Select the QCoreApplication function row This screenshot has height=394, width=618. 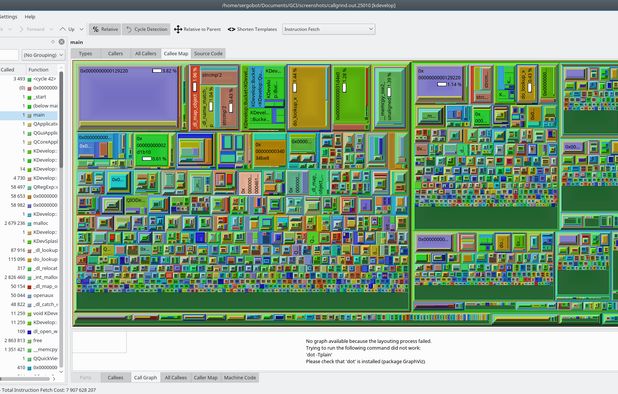(29, 142)
